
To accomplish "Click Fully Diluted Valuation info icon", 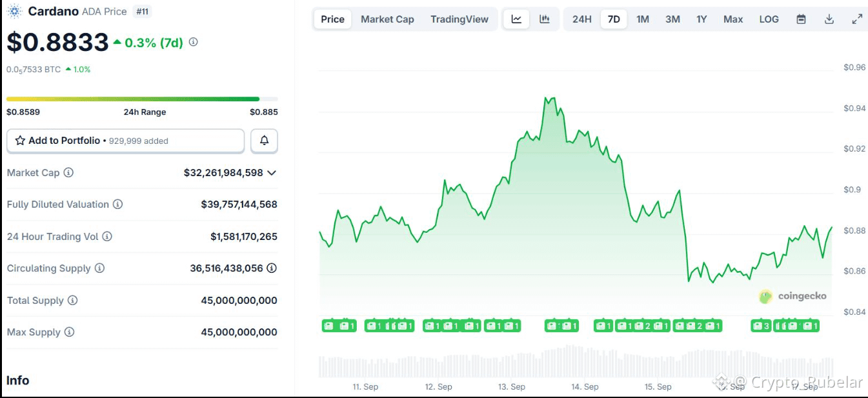I will 118,204.
